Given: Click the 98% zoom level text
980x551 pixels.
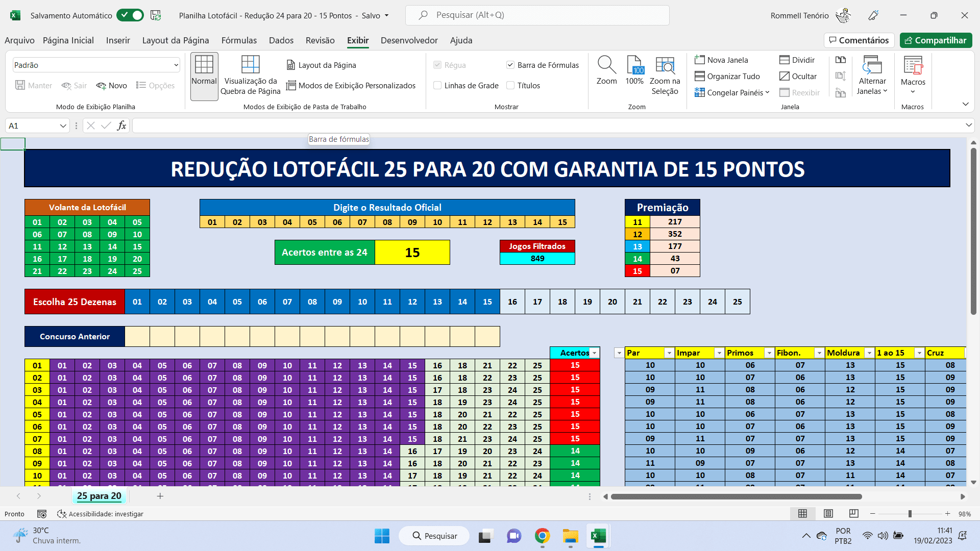Looking at the screenshot, I should point(964,514).
